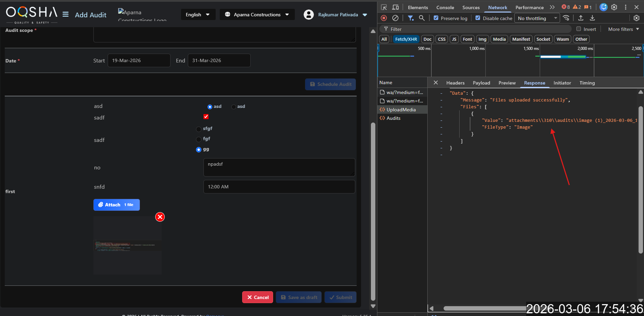This screenshot has height=316, width=644.
Task: Select the sfgf radio option
Action: coord(199,129)
